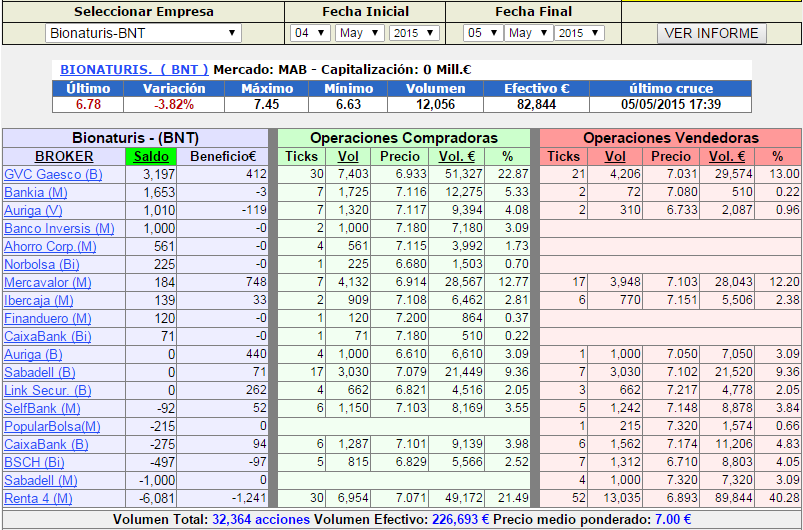
Task: Select the GVC Gaesco buy percentage 22.87
Action: 514,175
